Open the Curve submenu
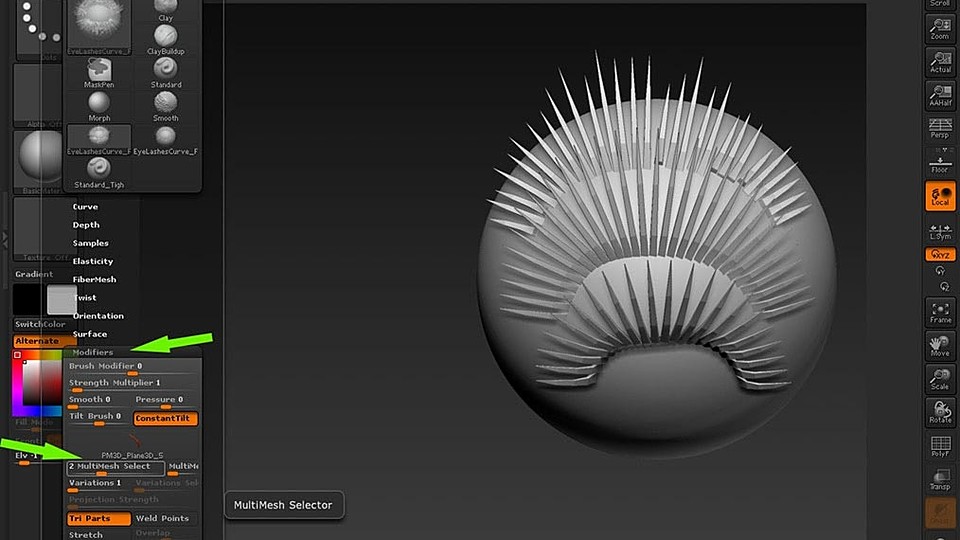The image size is (960, 540). point(85,207)
